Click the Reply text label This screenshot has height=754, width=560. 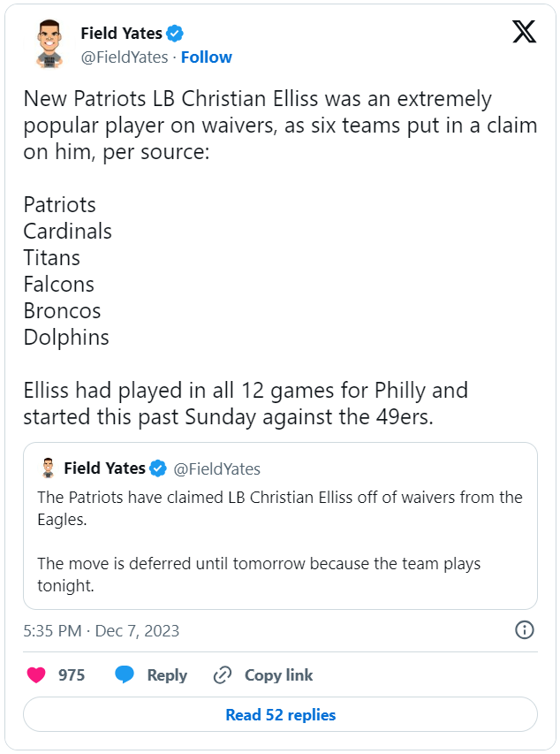[167, 675]
